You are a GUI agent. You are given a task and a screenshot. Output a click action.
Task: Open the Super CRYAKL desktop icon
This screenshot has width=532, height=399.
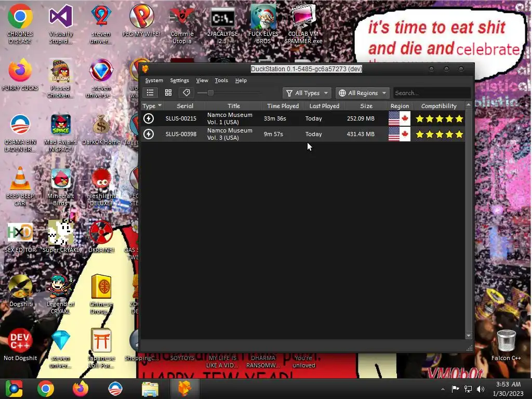(60, 237)
